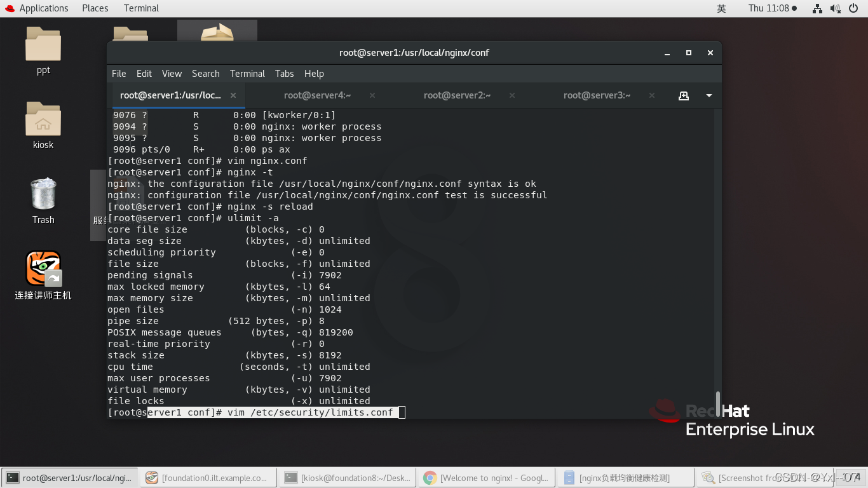This screenshot has height=488, width=868.
Task: Open the power icon in top bar
Action: click(x=853, y=8)
